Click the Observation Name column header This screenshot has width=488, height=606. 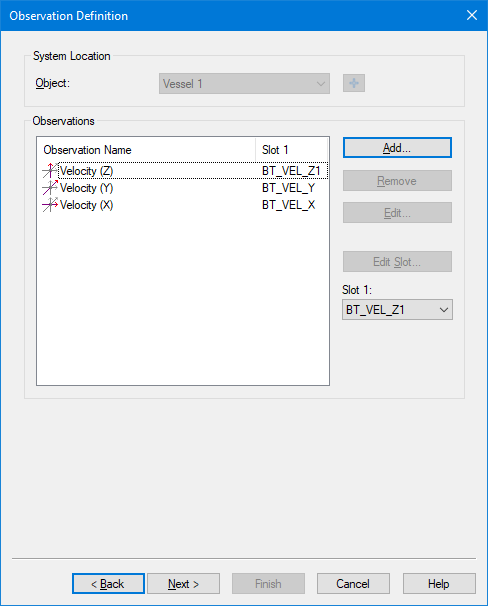(146, 150)
